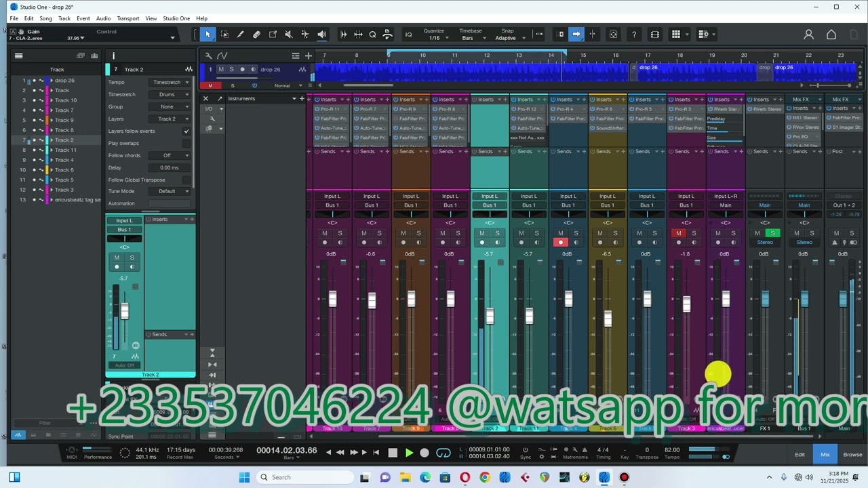Image resolution: width=868 pixels, height=488 pixels.
Task: Check Follow Global Transpose checkbox
Action: click(186, 180)
